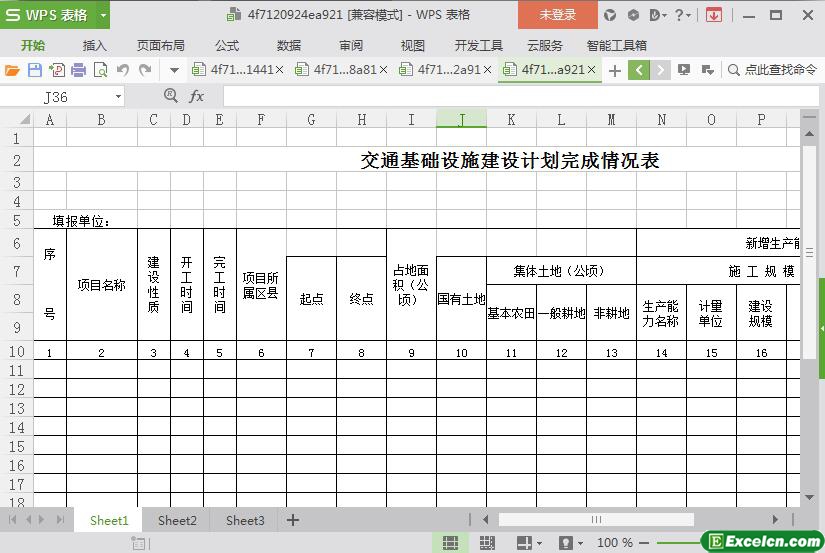Click the 点此查找命令 search box

tap(772, 69)
